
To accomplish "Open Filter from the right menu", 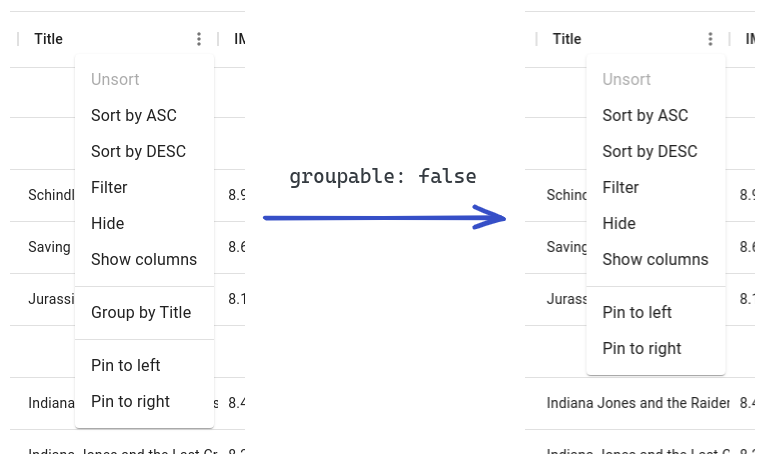I will 620,187.
